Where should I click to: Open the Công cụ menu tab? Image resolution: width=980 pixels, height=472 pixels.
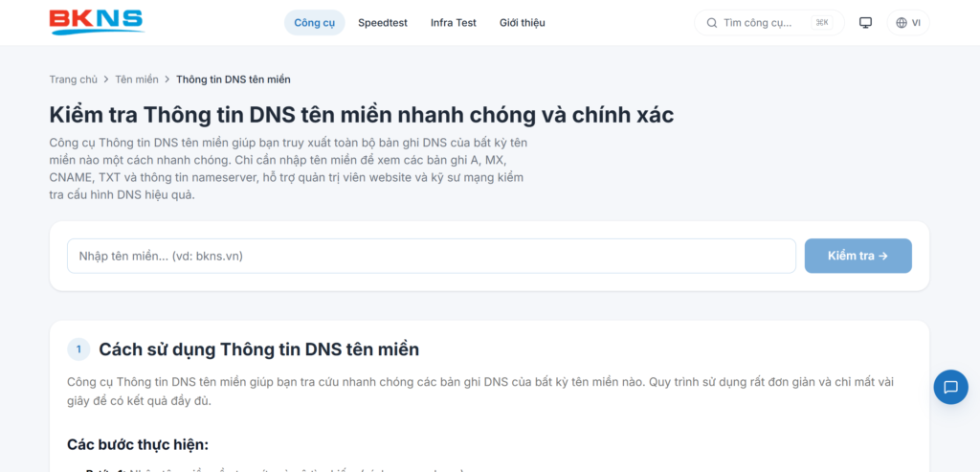click(314, 23)
